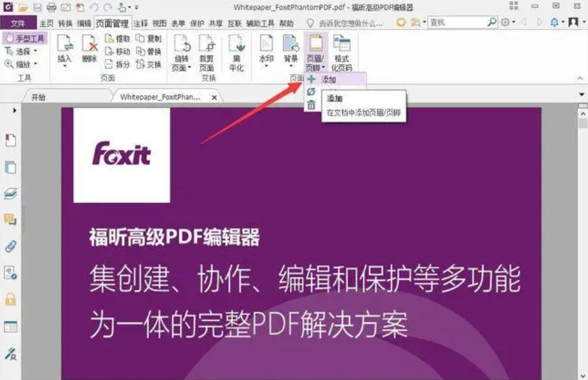Viewport: 588px width, 380px height.
Task: Open the comments panel in left sidebar
Action: [11, 220]
